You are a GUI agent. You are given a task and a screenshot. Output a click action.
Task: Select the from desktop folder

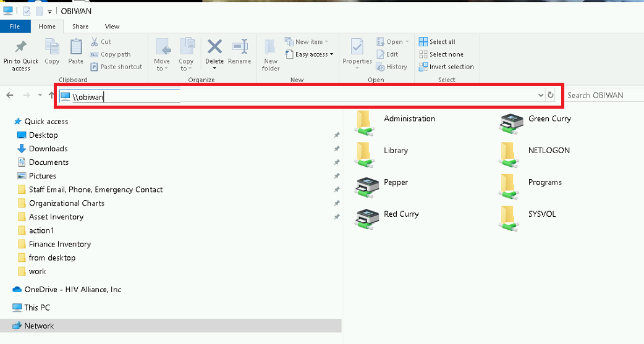click(x=47, y=258)
